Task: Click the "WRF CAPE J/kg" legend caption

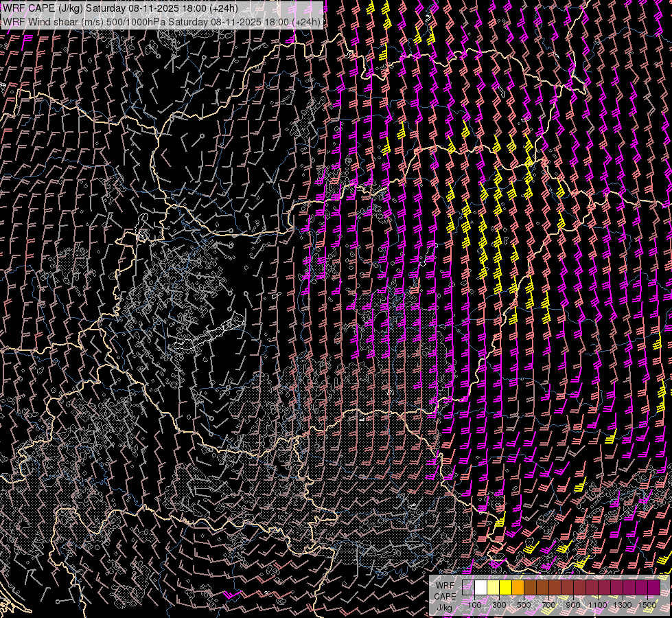Action: click(445, 596)
